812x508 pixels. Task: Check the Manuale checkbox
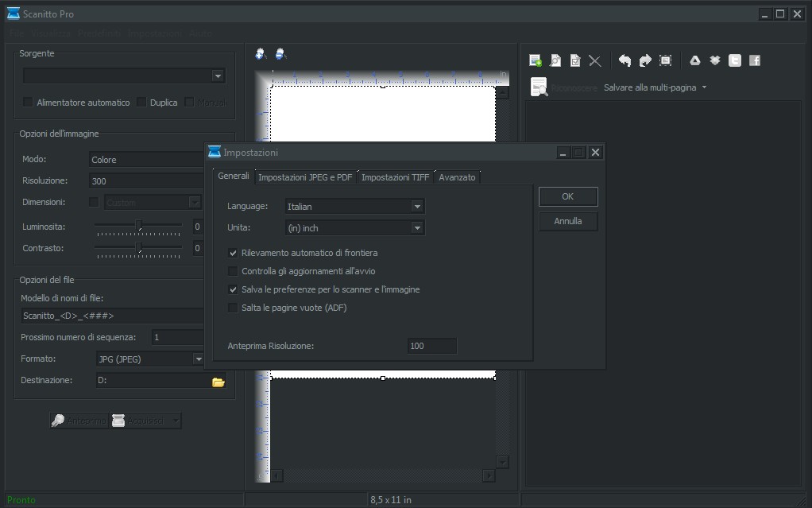pos(190,102)
